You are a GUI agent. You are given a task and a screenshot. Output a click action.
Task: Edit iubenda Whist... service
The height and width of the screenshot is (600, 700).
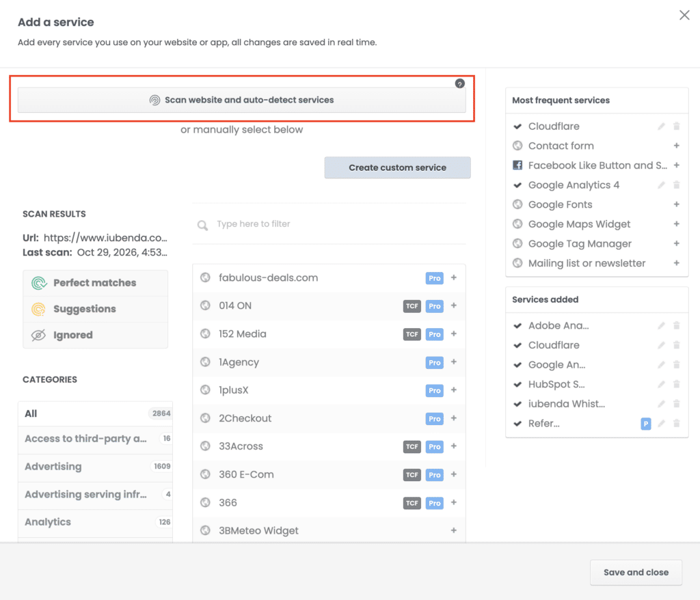click(x=661, y=404)
